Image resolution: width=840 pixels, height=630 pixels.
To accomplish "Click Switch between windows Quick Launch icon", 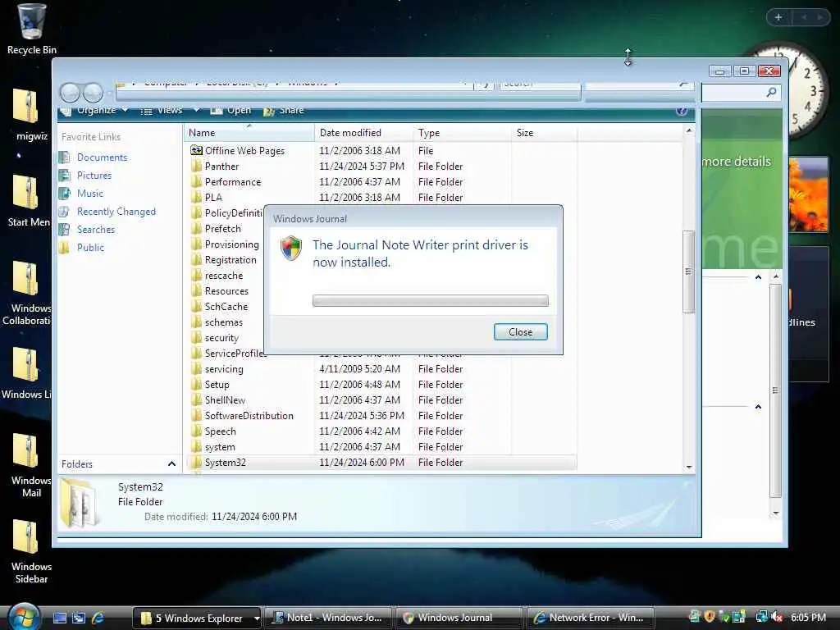I will click(x=78, y=618).
